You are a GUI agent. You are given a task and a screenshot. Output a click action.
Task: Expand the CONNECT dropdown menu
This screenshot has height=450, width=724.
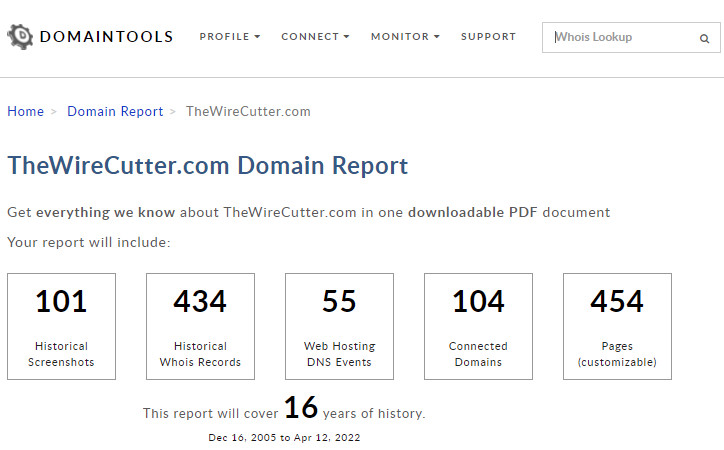(x=315, y=36)
